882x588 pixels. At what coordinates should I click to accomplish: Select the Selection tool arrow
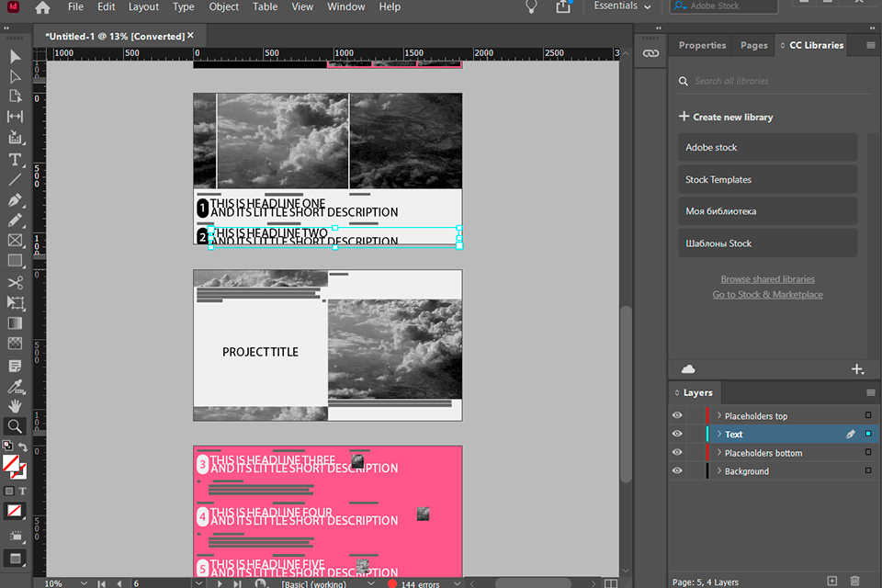point(16,56)
